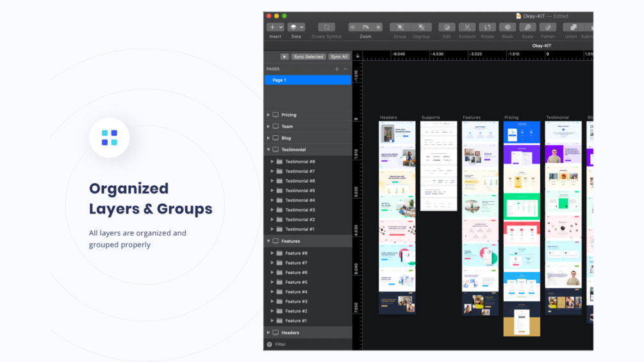The image size is (644, 362).
Task: Open the Data layers menu
Action: pyautogui.click(x=295, y=27)
